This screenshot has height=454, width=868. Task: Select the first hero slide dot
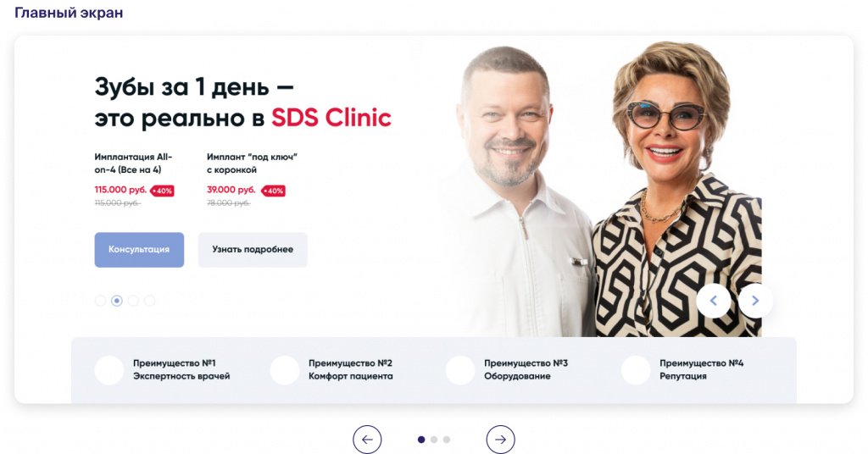(x=100, y=301)
